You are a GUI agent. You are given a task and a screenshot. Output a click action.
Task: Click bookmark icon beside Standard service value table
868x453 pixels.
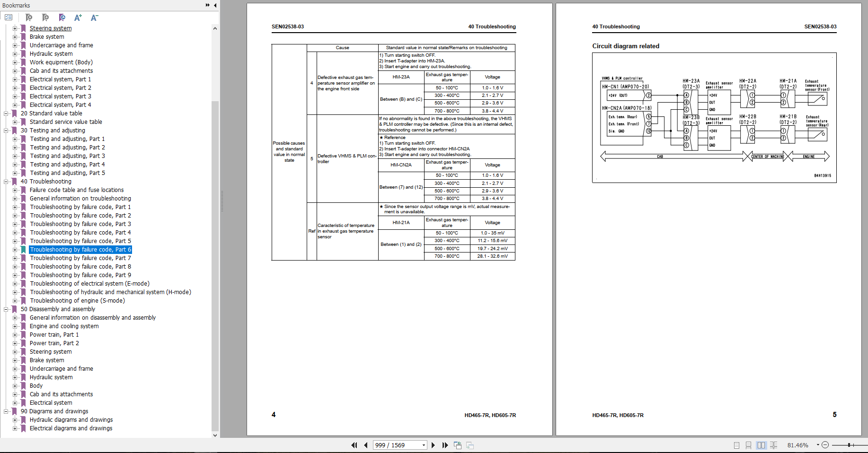pos(23,122)
